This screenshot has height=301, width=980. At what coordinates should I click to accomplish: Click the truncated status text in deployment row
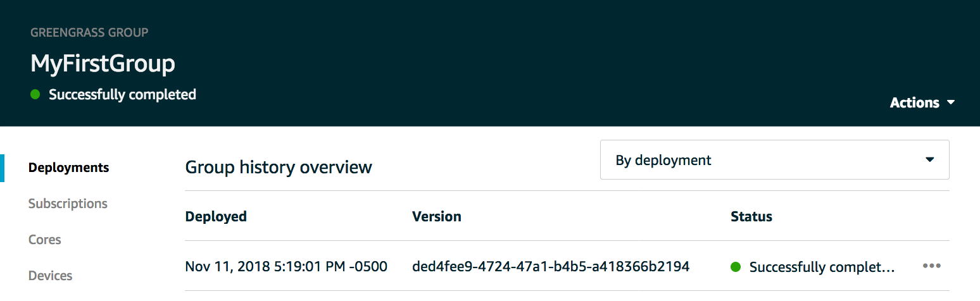click(822, 267)
